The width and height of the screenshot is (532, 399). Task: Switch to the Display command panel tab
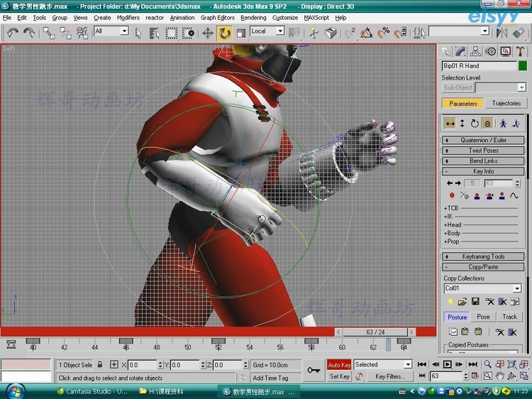pyautogui.click(x=506, y=51)
